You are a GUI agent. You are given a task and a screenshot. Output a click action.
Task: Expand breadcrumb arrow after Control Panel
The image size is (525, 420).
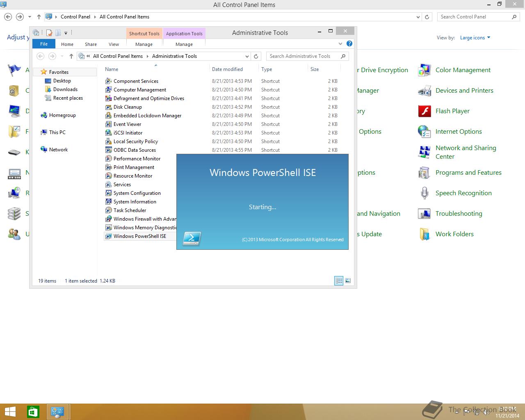[95, 17]
